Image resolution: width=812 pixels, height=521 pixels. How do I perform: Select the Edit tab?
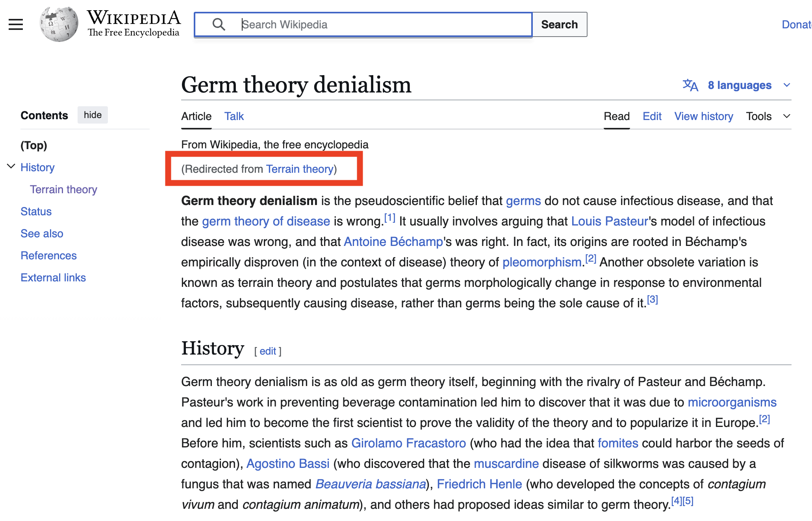click(x=652, y=116)
